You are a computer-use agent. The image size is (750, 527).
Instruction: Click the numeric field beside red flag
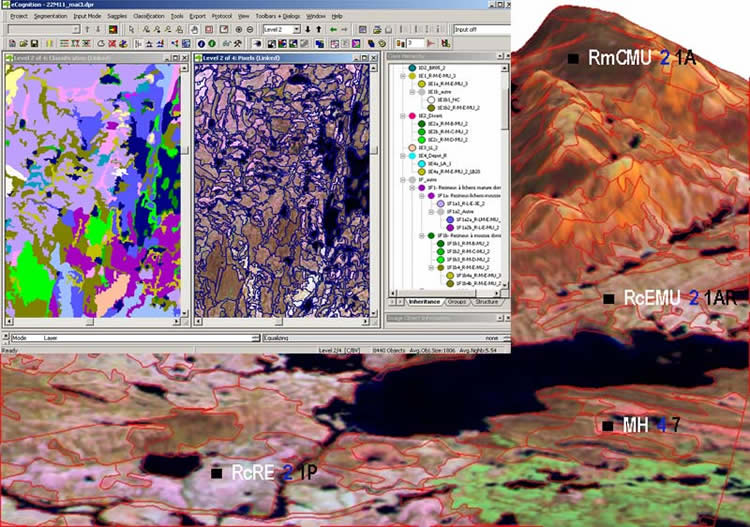pyautogui.click(x=416, y=44)
